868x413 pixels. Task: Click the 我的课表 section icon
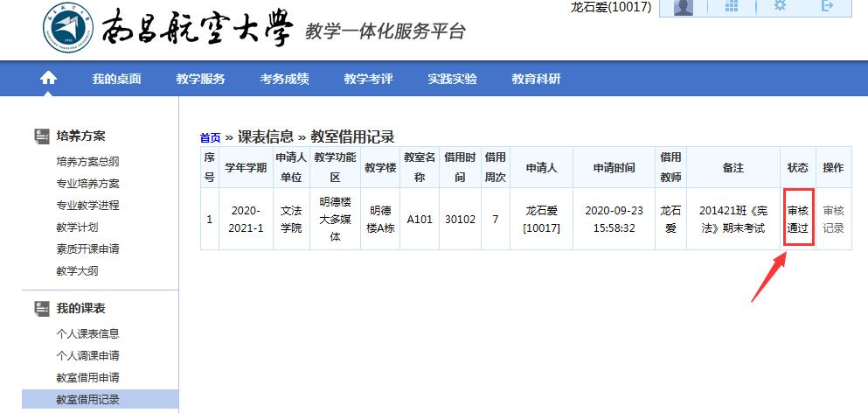(x=41, y=308)
